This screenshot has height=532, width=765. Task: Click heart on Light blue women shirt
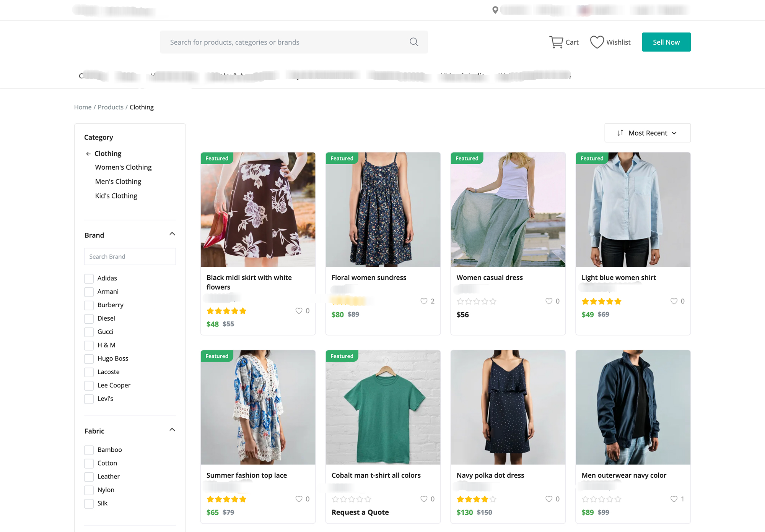pyautogui.click(x=674, y=301)
